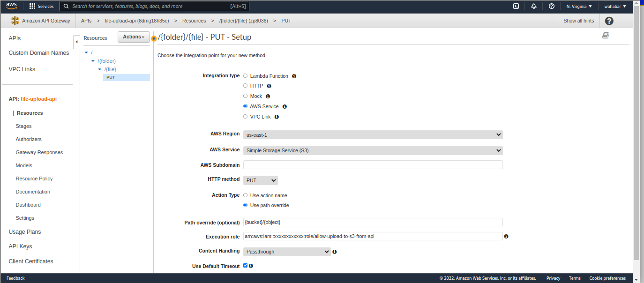Go to Authorizers section
The width and height of the screenshot is (644, 283).
point(29,140)
